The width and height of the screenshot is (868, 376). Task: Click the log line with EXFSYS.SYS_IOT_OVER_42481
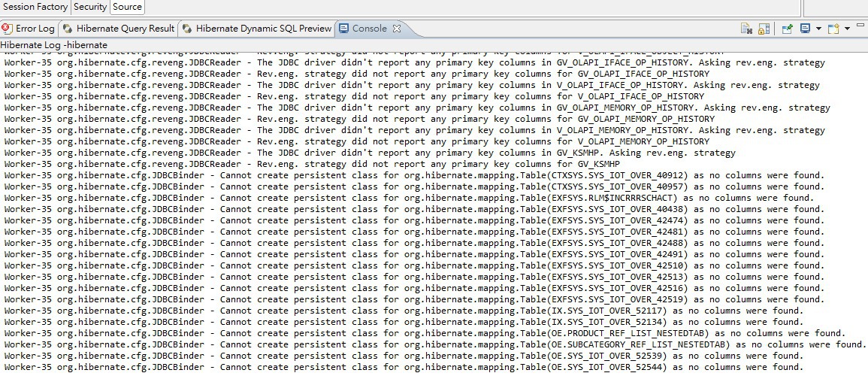click(414, 232)
